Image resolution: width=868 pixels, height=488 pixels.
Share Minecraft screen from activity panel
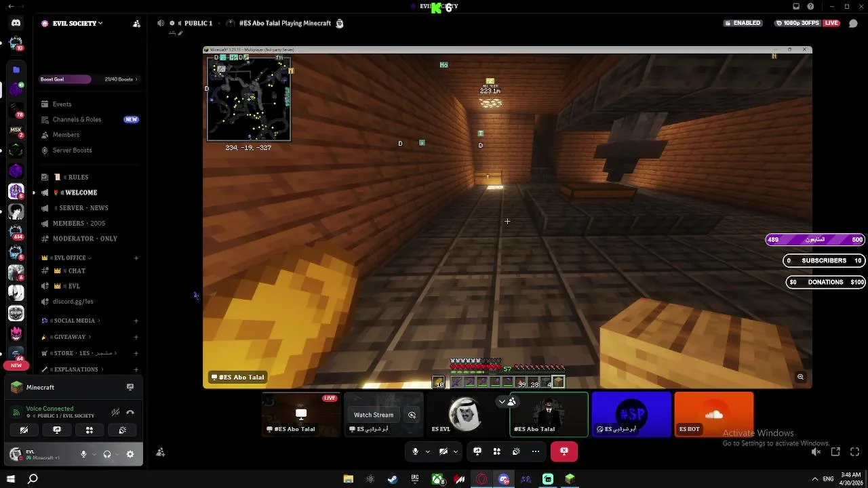click(130, 387)
